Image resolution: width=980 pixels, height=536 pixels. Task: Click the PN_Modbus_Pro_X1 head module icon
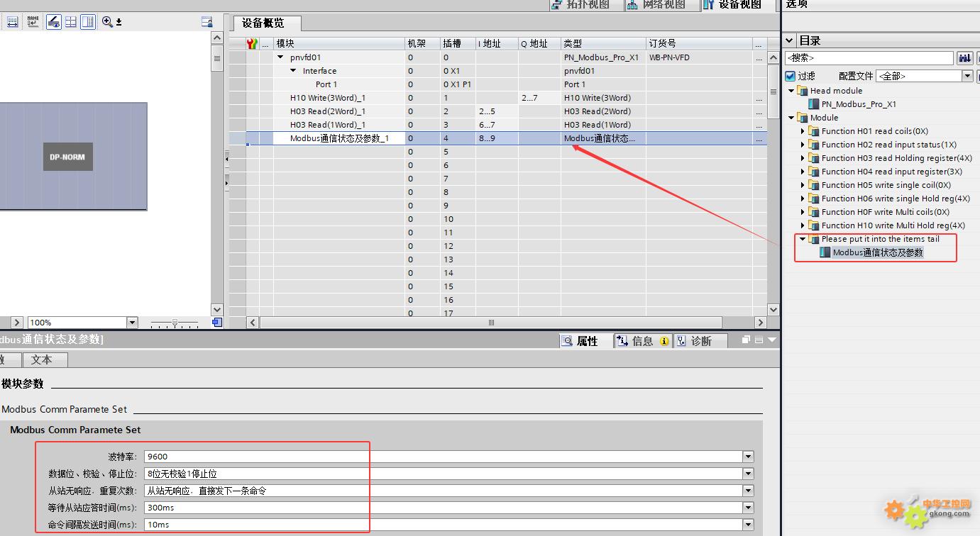(814, 104)
